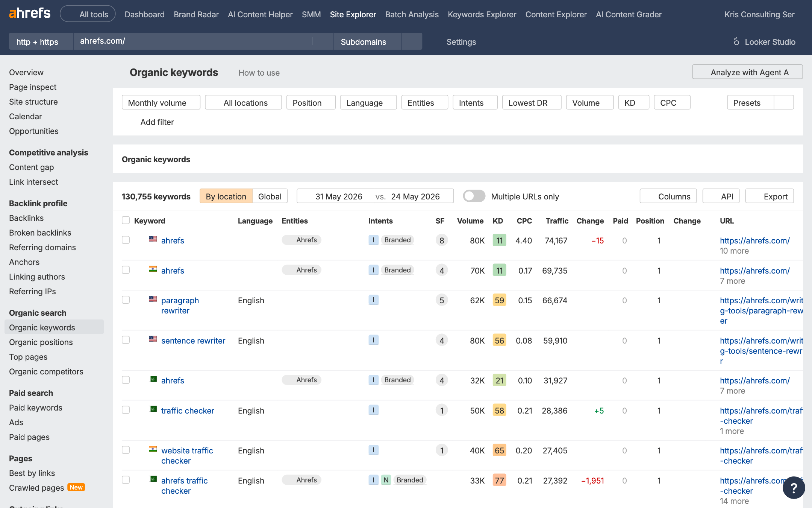Click the Ahrefs entity tag in 80K ahrefs row
Viewport: 812px width, 508px height.
pyautogui.click(x=301, y=240)
